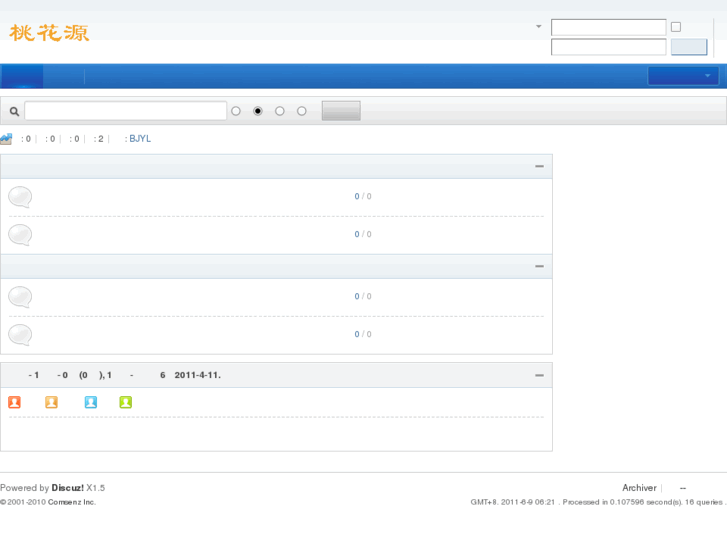Click the red user group icon
Viewport: 727px width, 545px height.
click(x=14, y=402)
